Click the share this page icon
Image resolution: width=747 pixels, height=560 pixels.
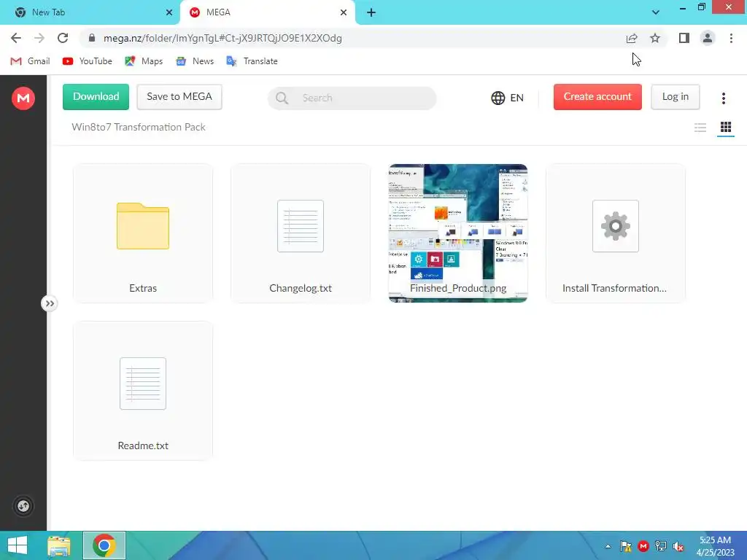click(632, 38)
